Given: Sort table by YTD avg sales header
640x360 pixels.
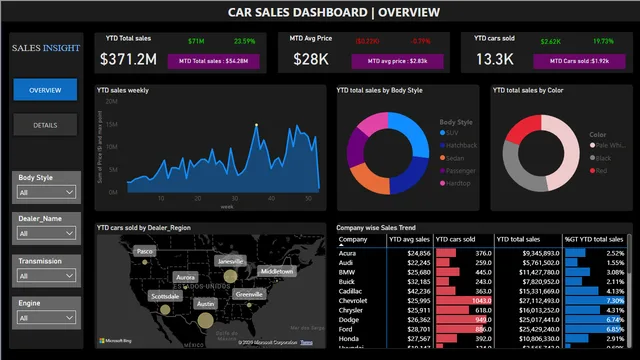Looking at the screenshot, I should (409, 240).
